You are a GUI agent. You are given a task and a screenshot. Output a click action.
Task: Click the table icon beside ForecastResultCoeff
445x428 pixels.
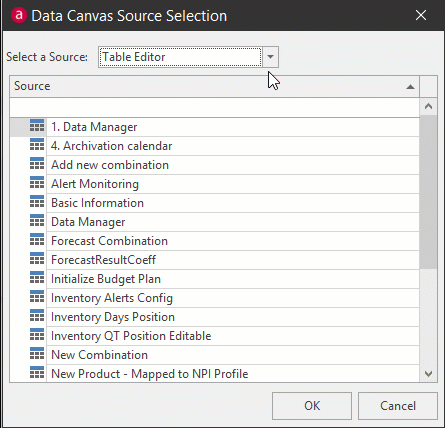click(37, 259)
